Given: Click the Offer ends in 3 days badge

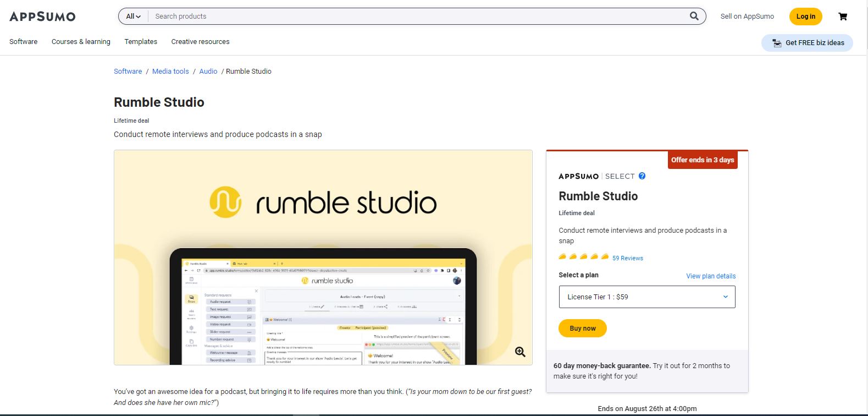Looking at the screenshot, I should [703, 160].
